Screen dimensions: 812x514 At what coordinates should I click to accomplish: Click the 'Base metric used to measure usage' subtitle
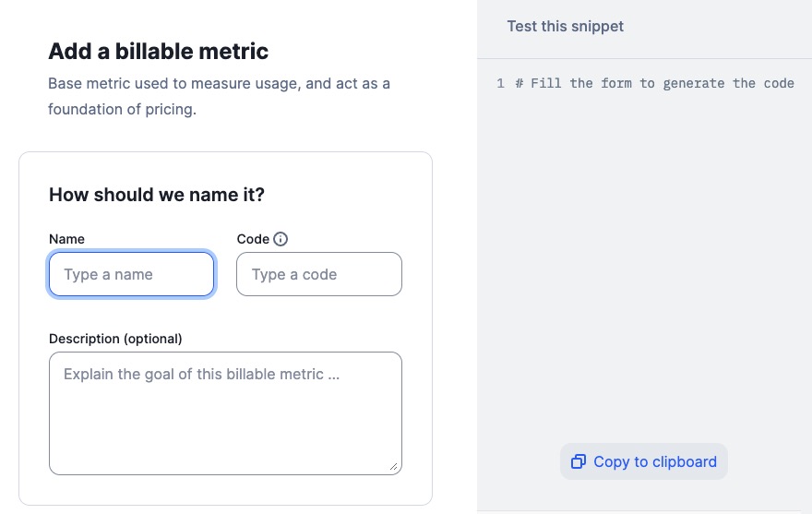[x=219, y=84]
